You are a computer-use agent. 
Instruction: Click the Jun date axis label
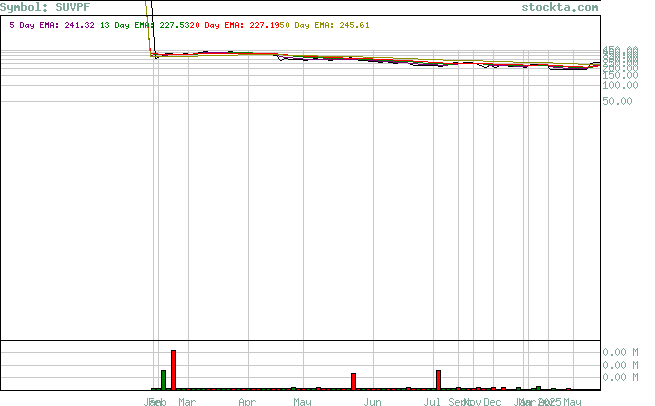pos(372,401)
